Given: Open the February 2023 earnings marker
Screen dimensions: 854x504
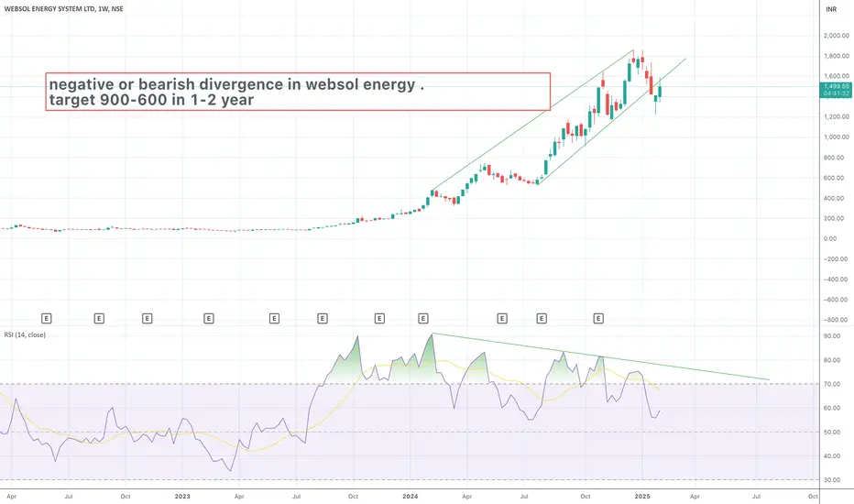Looking at the screenshot, I should tap(209, 318).
